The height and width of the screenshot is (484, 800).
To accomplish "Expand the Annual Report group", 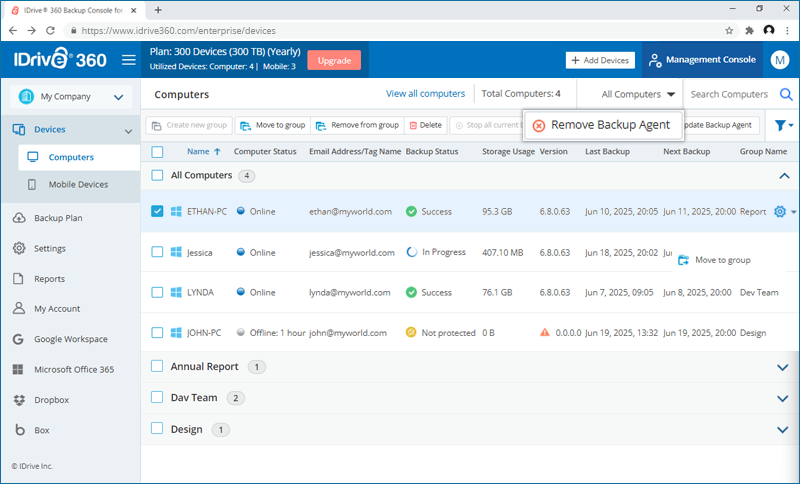I will (x=782, y=367).
